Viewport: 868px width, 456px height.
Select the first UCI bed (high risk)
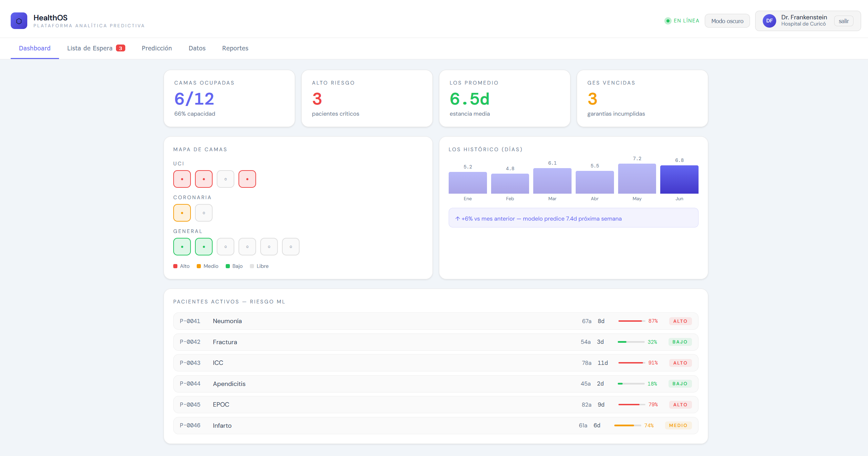182,179
